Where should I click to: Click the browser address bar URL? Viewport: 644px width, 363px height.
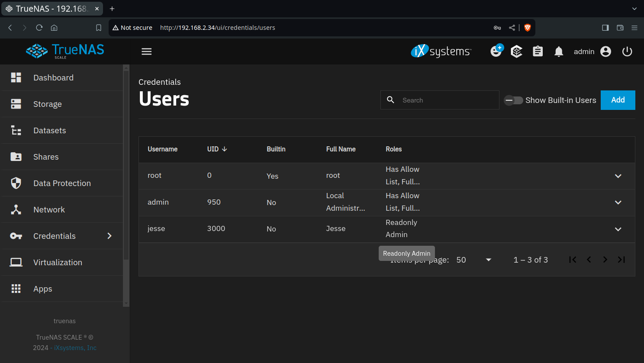tap(218, 28)
